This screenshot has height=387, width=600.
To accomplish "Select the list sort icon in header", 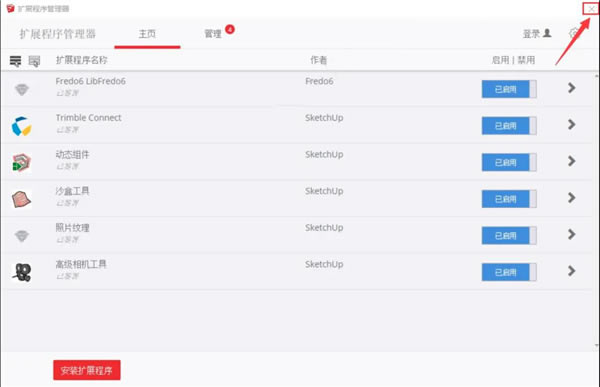I will (15, 61).
